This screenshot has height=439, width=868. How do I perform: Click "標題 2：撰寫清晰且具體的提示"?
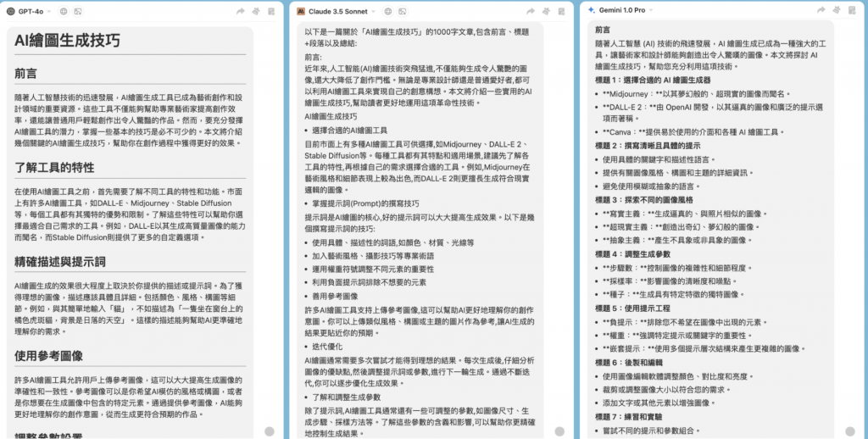(648, 146)
